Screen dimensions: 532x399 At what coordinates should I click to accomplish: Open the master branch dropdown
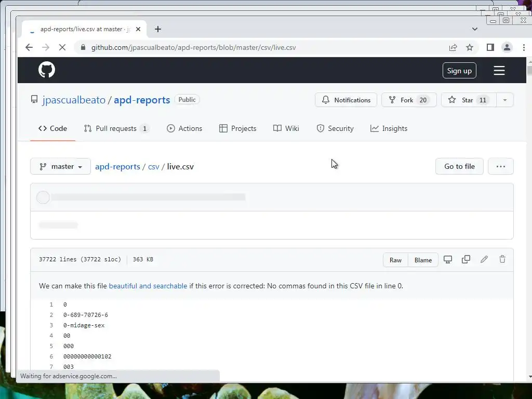click(x=60, y=167)
